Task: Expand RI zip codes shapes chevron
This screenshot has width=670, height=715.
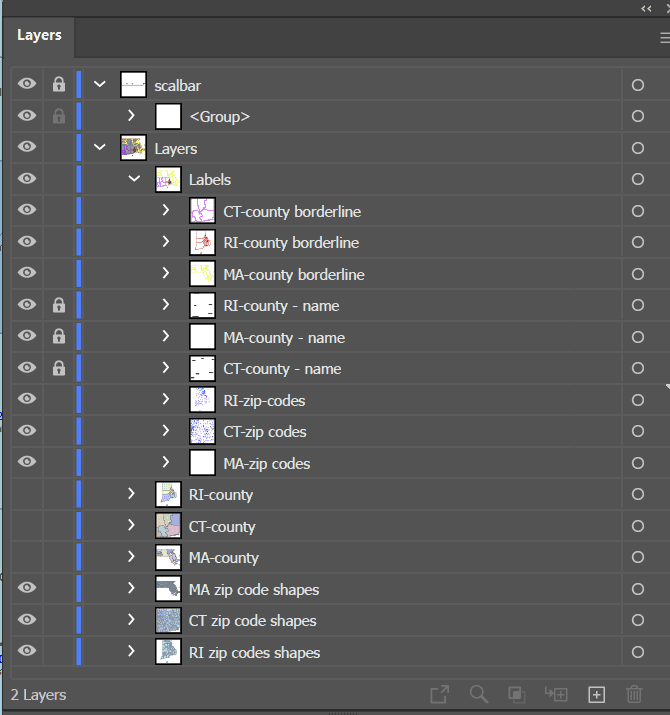Action: click(131, 651)
